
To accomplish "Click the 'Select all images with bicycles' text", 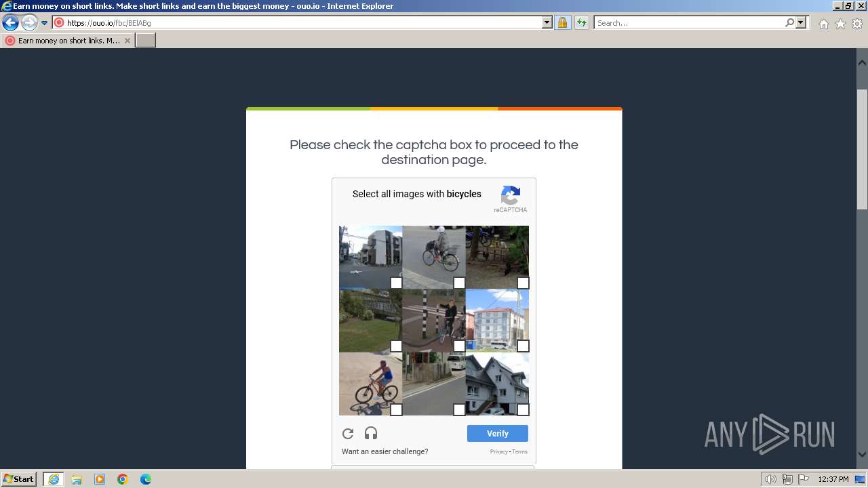I will (417, 194).
